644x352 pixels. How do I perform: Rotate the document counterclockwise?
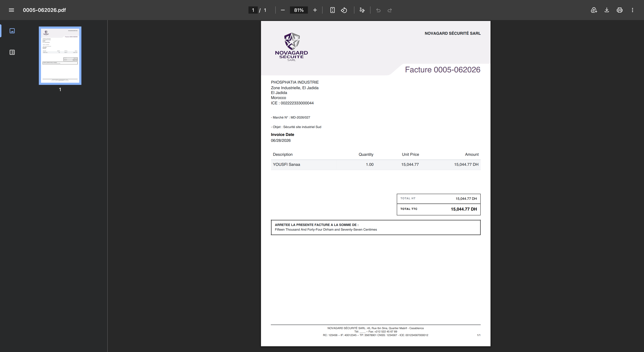(x=344, y=10)
